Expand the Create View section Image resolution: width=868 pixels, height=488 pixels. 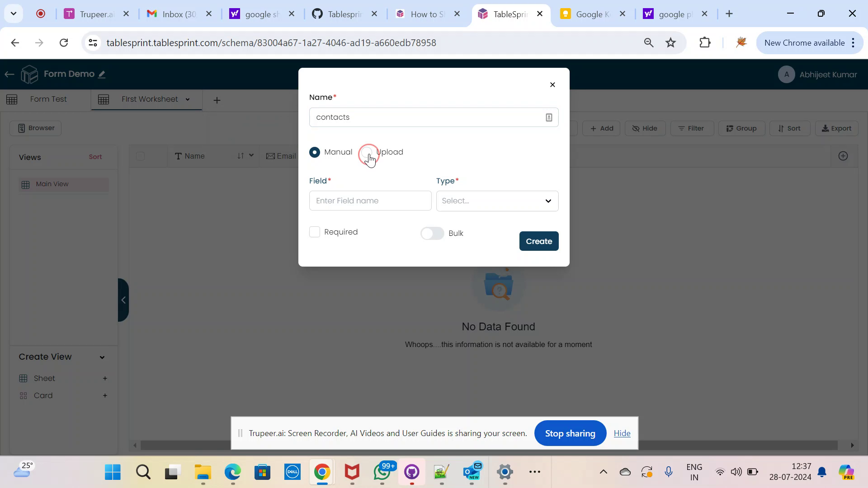click(101, 357)
